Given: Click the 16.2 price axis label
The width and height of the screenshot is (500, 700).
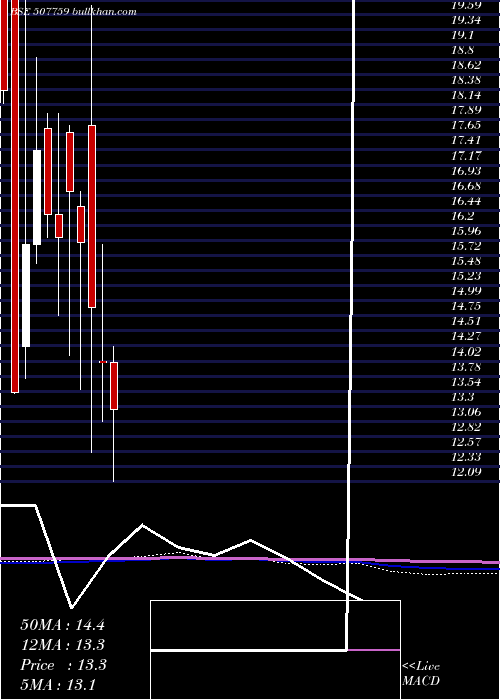Looking at the screenshot, I should 462,216.
